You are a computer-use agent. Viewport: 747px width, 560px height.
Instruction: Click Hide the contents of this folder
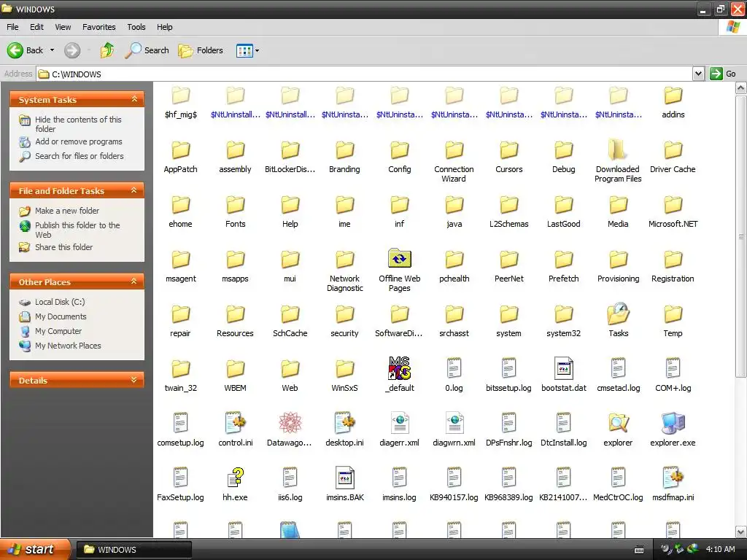tap(71, 124)
